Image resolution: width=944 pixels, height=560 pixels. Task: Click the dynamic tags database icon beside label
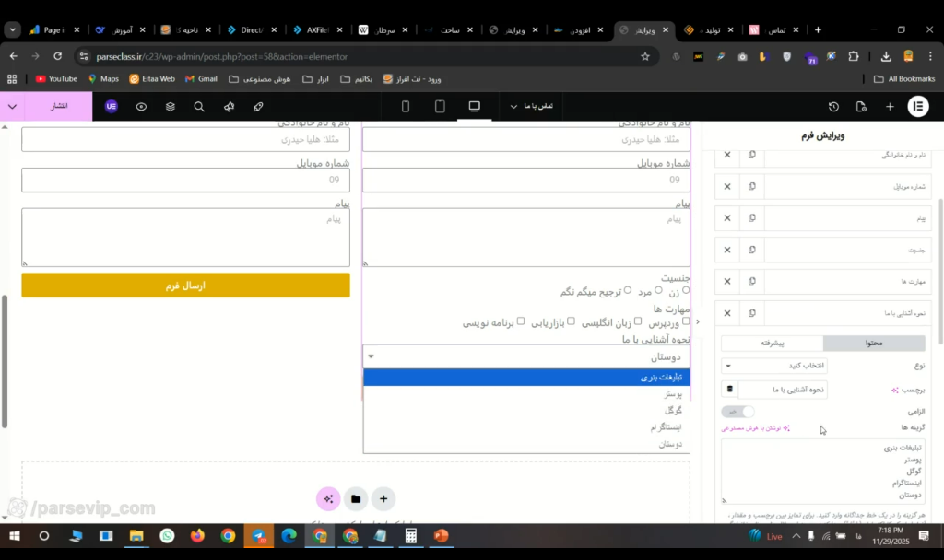[730, 390]
